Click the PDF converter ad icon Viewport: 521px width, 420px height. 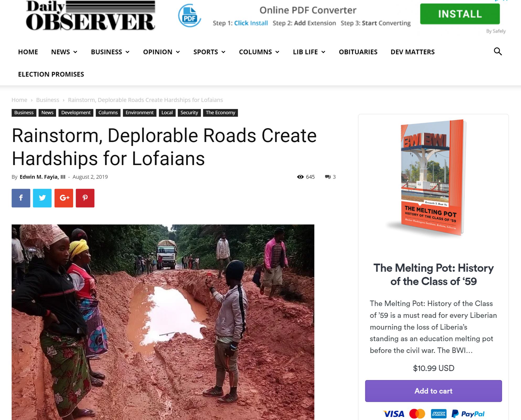189,16
